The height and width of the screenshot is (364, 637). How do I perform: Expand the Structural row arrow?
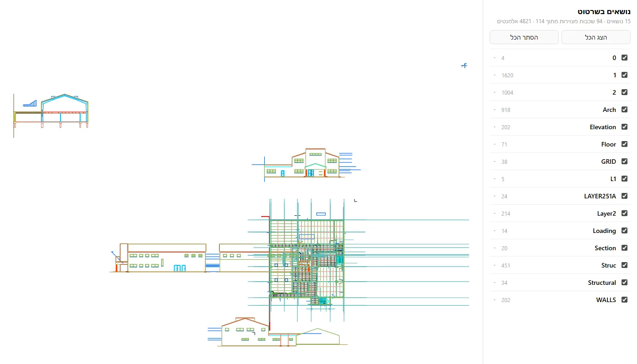click(495, 283)
